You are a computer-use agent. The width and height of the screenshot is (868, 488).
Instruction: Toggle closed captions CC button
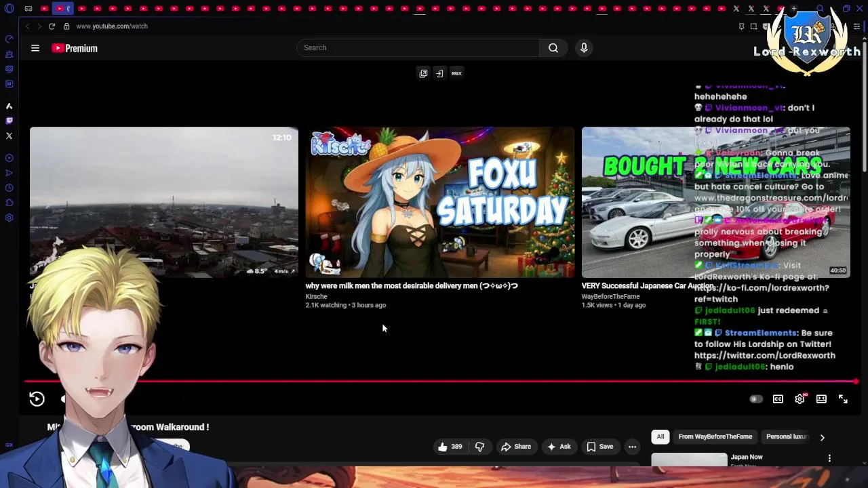click(778, 399)
